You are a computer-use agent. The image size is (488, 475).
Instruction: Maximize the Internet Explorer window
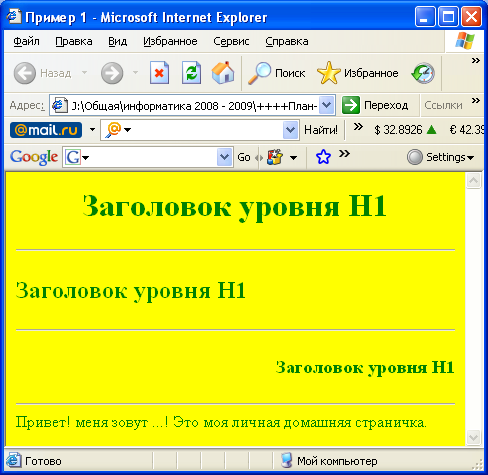(x=448, y=16)
